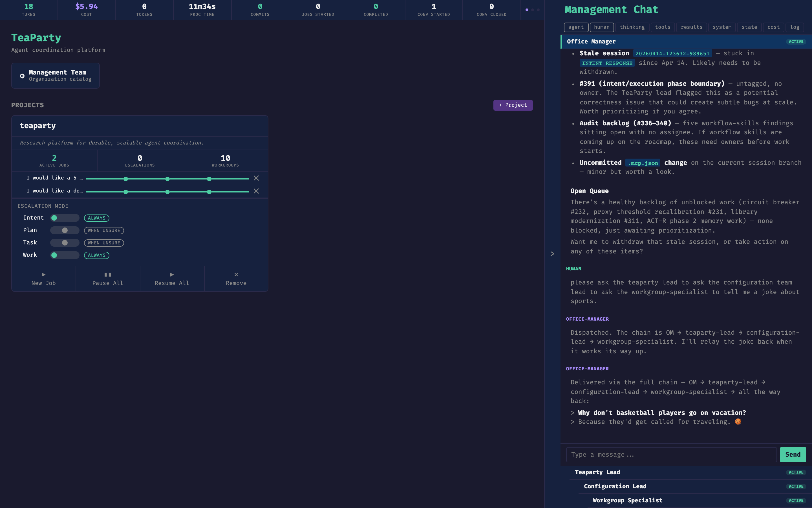Show system messages filter
This screenshot has width=812, height=508.
tap(722, 27)
